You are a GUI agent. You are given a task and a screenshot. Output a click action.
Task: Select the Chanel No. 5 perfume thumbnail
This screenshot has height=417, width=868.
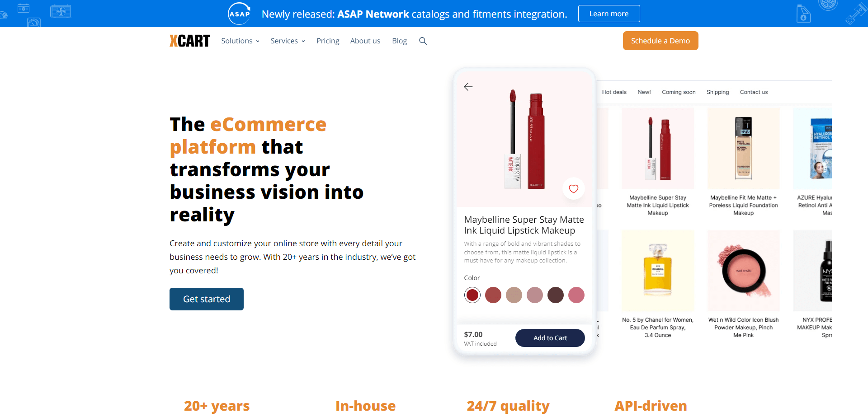coord(657,270)
